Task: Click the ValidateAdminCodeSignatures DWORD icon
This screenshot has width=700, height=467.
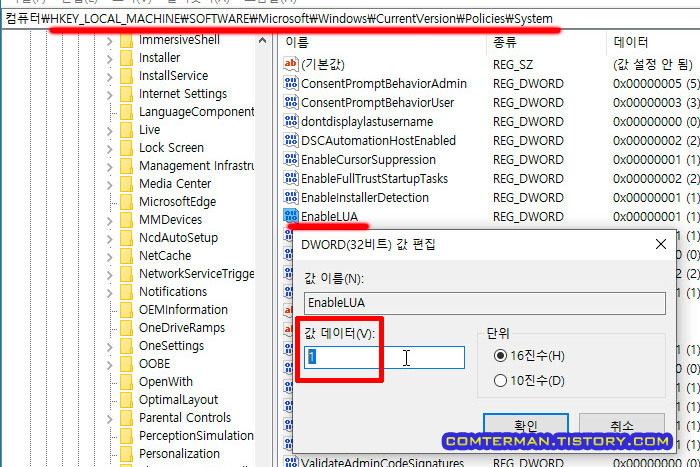Action: pos(291,462)
